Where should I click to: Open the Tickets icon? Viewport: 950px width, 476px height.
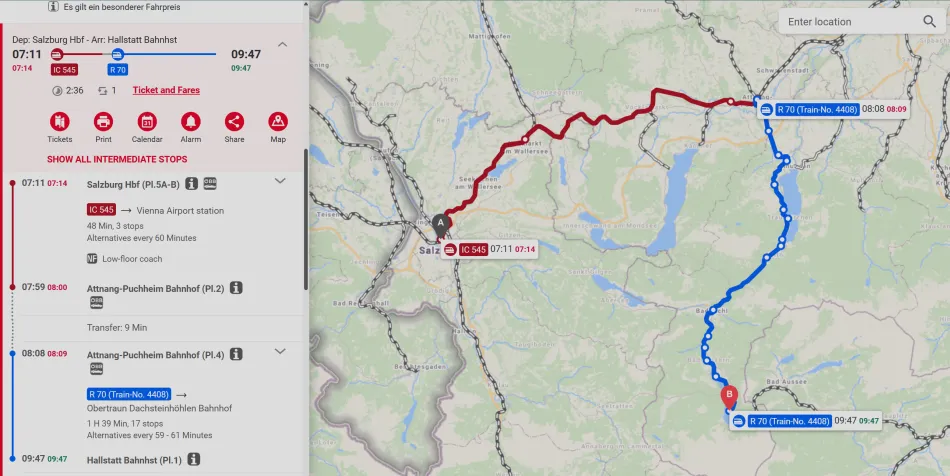[x=59, y=122]
